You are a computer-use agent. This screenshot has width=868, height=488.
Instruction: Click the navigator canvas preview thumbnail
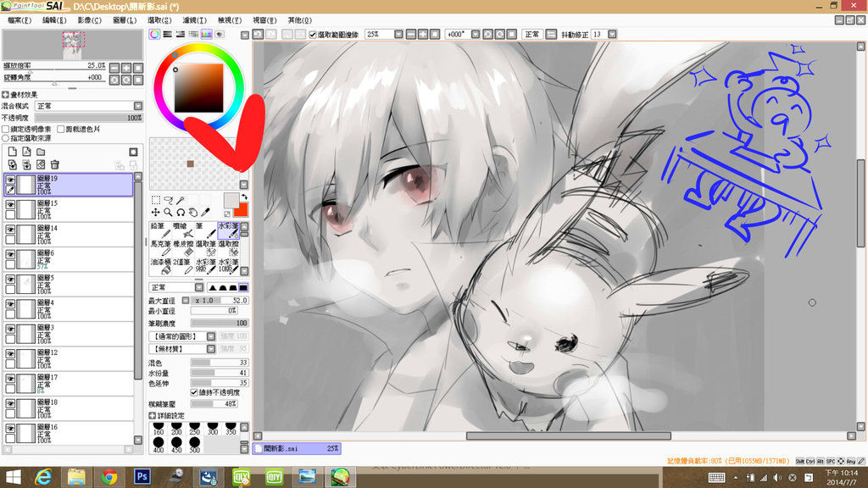coord(73,46)
